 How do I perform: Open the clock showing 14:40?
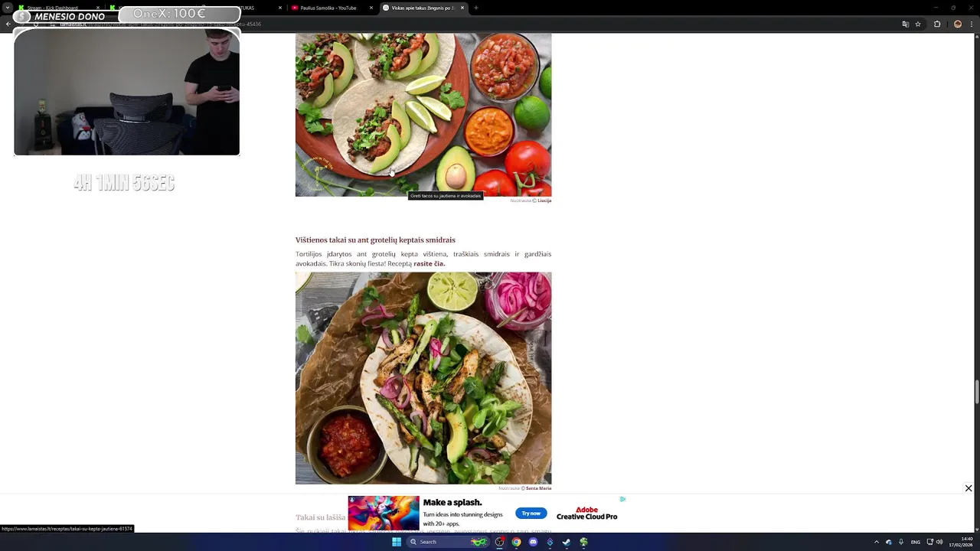[961, 542]
